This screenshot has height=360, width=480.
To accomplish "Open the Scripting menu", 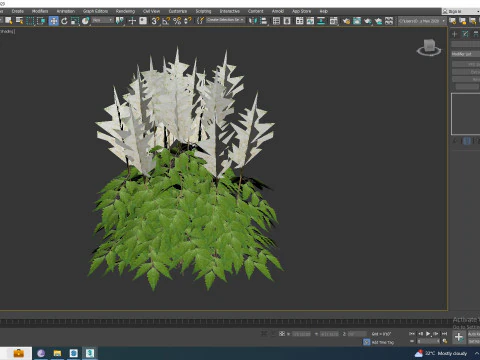I will (203, 11).
